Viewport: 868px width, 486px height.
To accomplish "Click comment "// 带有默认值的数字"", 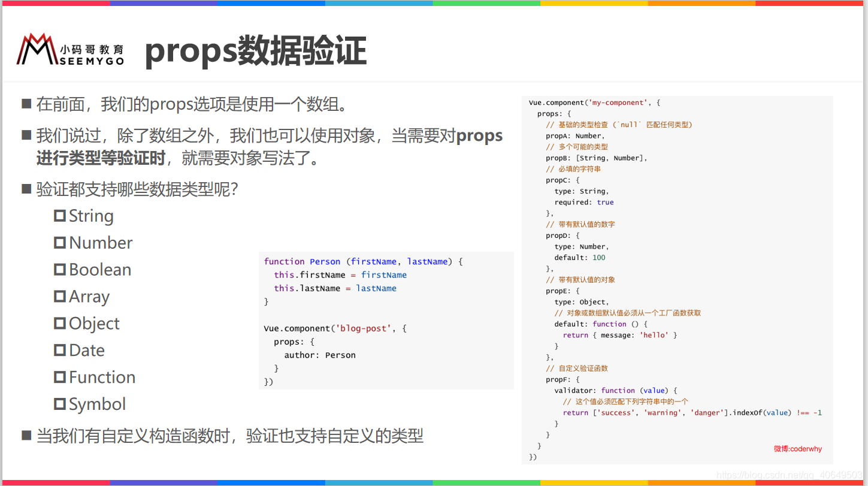I will point(580,224).
